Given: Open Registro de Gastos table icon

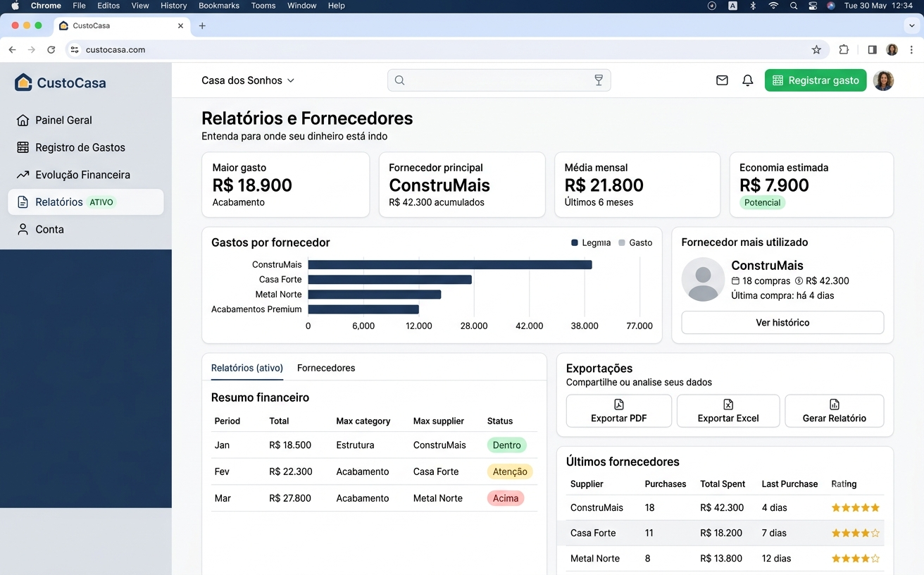Looking at the screenshot, I should (23, 147).
